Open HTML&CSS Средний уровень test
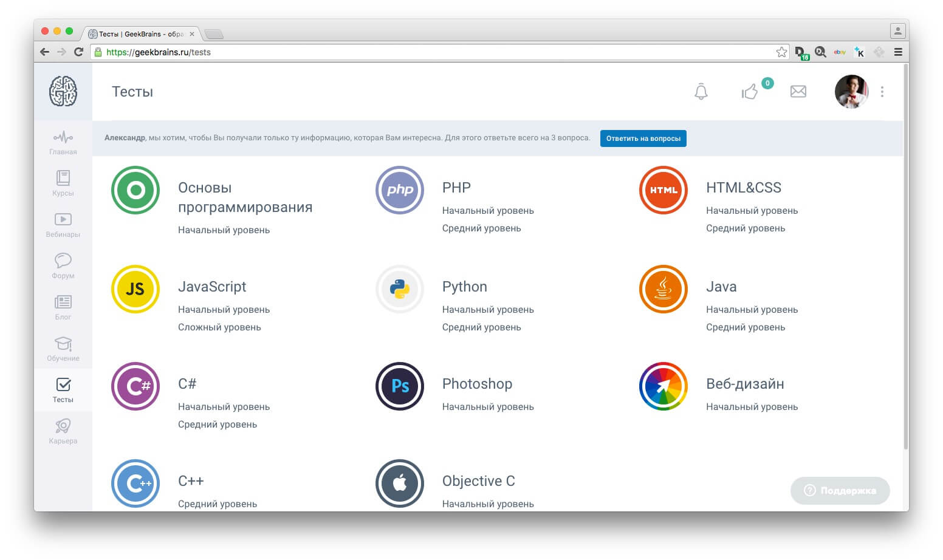943x560 pixels. 746,228
